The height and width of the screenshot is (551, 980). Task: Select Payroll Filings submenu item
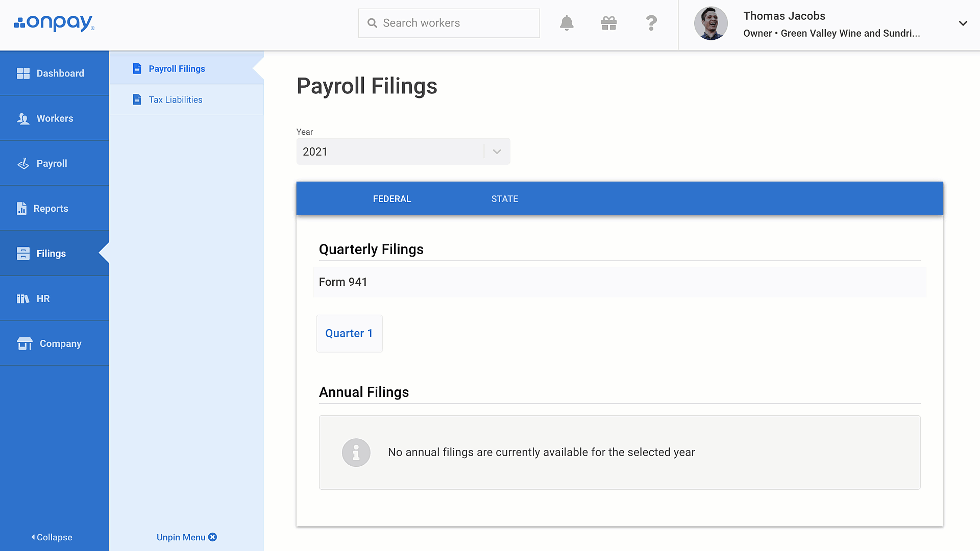[x=186, y=68]
